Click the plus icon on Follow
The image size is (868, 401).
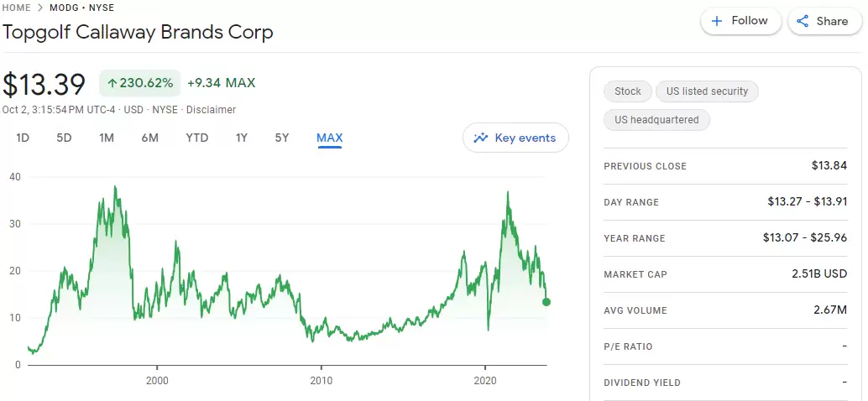(x=717, y=21)
